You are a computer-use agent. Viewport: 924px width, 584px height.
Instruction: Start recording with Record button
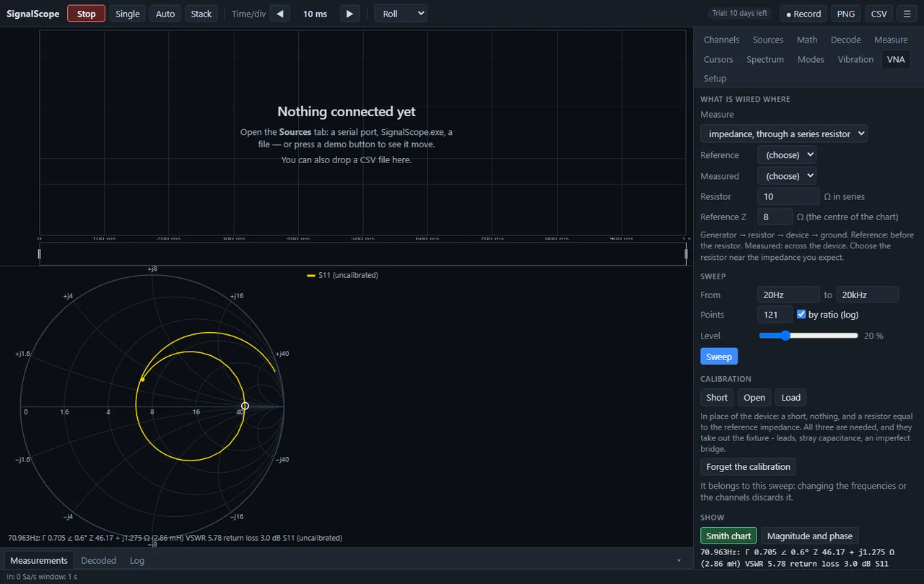pos(803,14)
